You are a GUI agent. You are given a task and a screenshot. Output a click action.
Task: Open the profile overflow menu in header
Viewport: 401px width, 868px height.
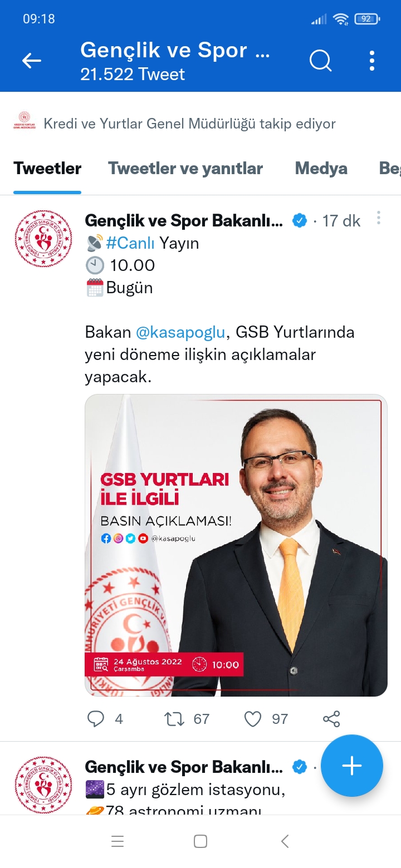tap(372, 61)
